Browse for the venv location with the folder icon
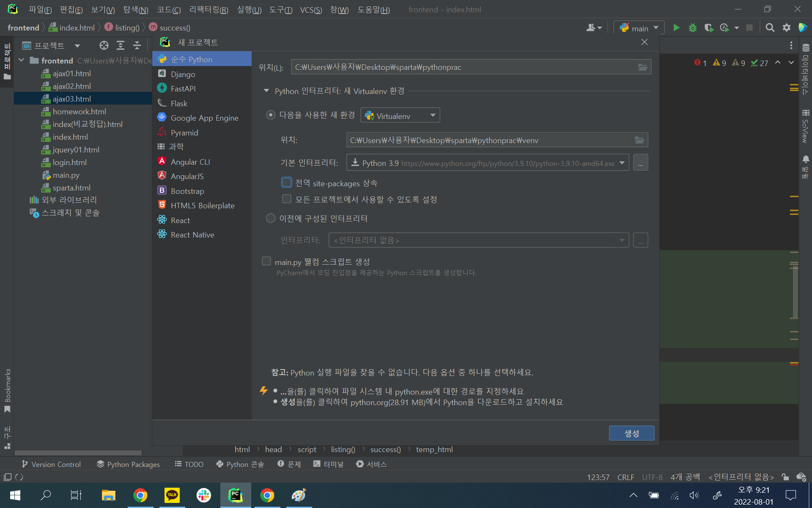 click(639, 140)
